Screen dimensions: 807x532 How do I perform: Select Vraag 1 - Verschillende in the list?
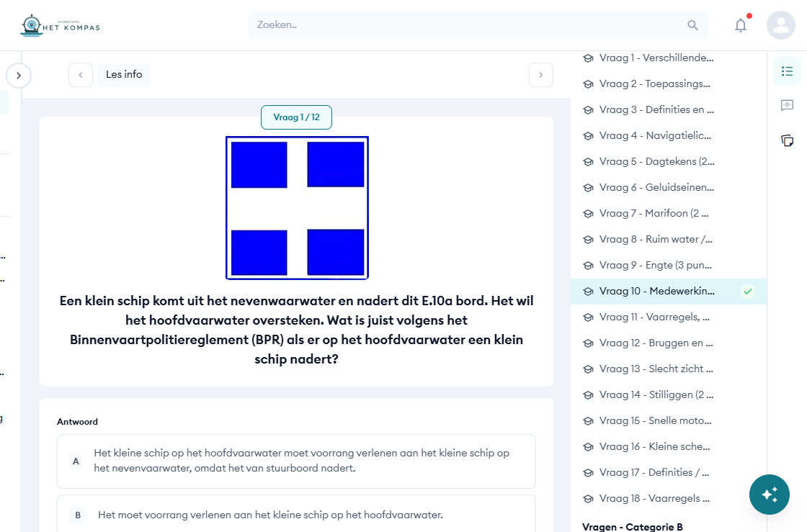[x=656, y=58]
